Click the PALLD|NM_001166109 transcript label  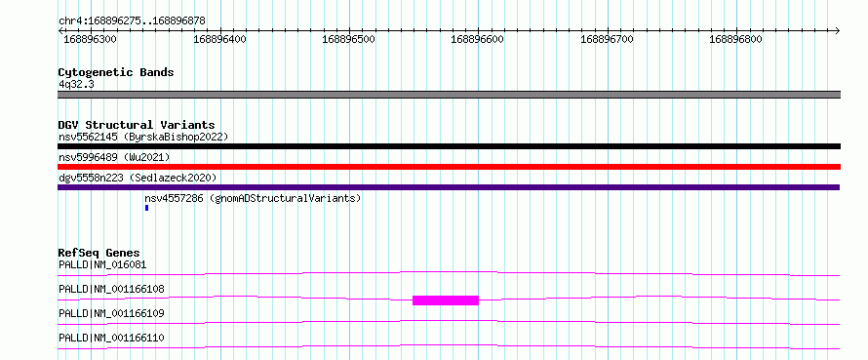pos(111,313)
